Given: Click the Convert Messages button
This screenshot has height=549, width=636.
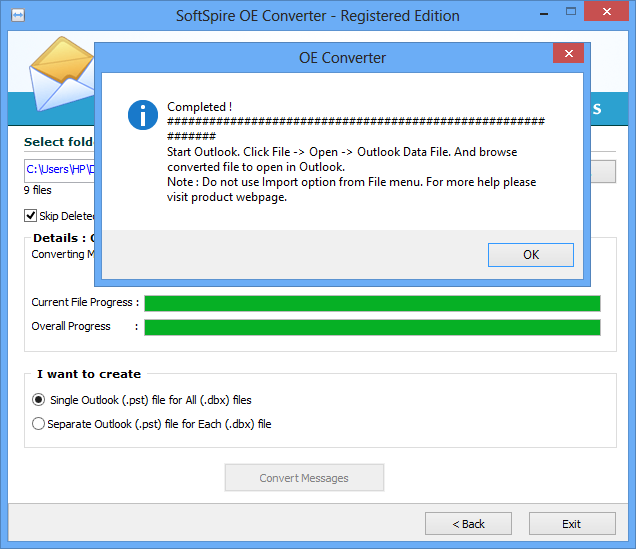Looking at the screenshot, I should [304, 478].
